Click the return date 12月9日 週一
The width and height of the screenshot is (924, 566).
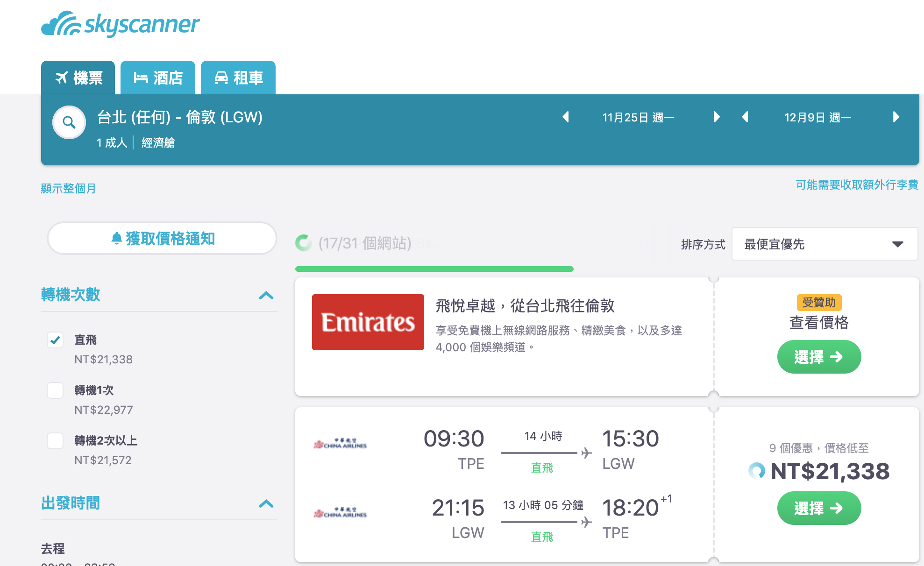(817, 117)
